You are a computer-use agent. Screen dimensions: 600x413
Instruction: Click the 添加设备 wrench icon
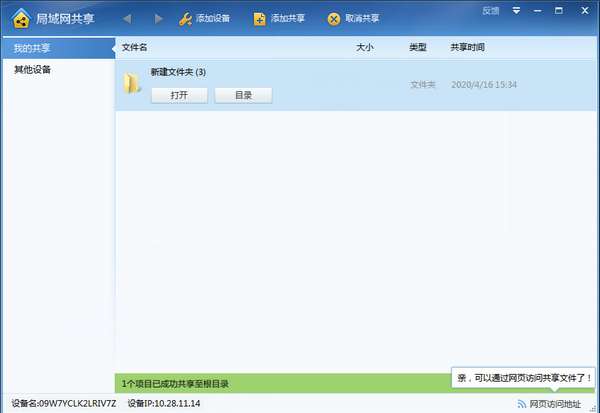click(186, 19)
